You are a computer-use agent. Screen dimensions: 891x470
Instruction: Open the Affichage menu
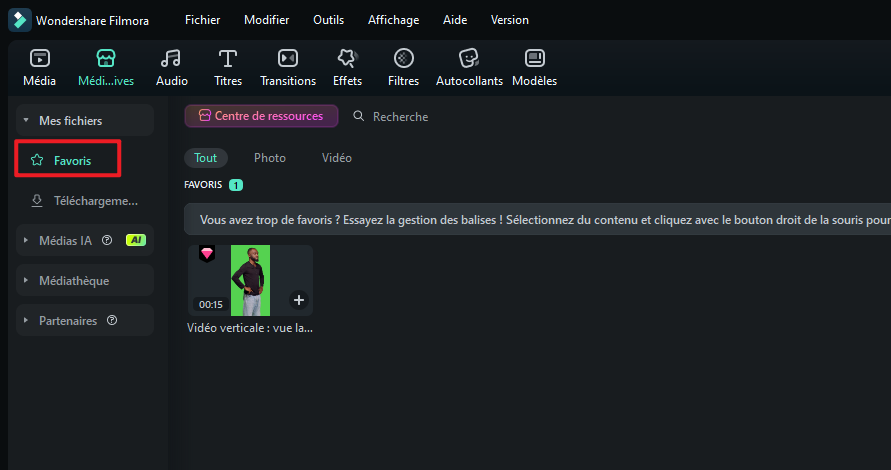pos(393,20)
